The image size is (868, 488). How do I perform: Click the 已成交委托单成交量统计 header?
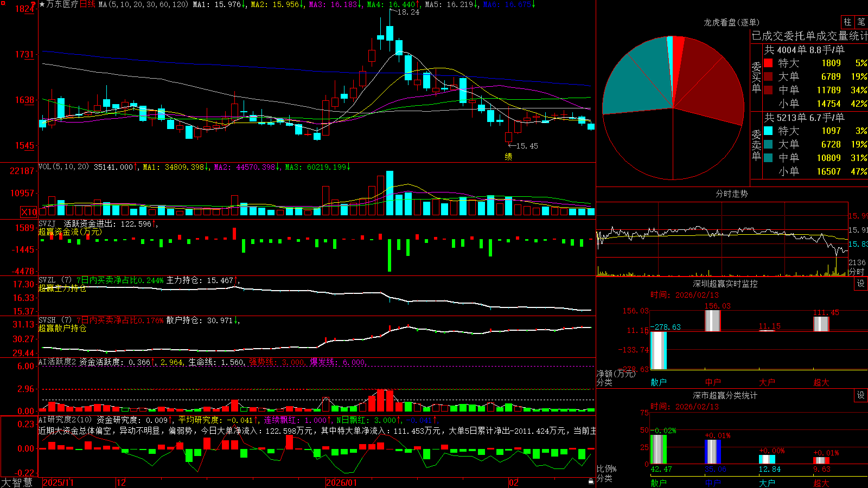pos(809,36)
